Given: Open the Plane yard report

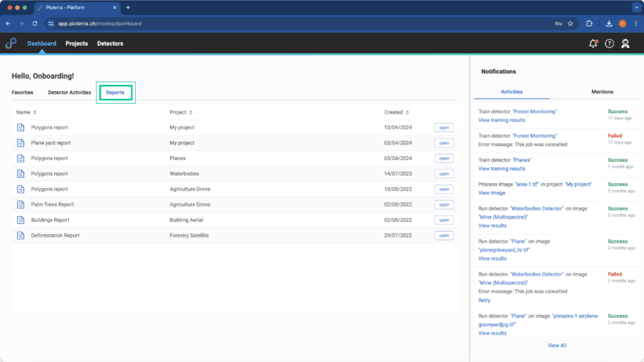Looking at the screenshot, I should [x=444, y=143].
